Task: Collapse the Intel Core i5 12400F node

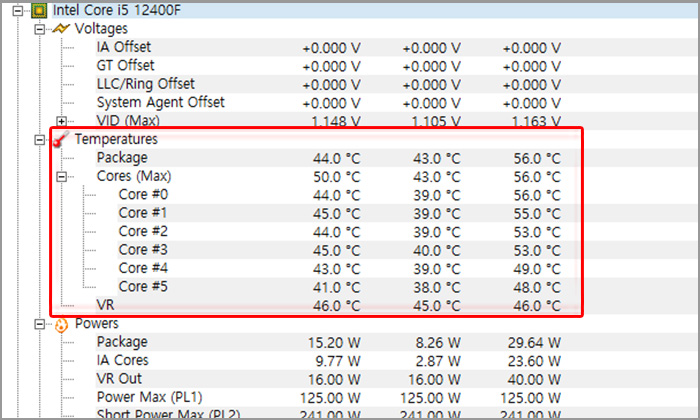Action: tap(18, 11)
